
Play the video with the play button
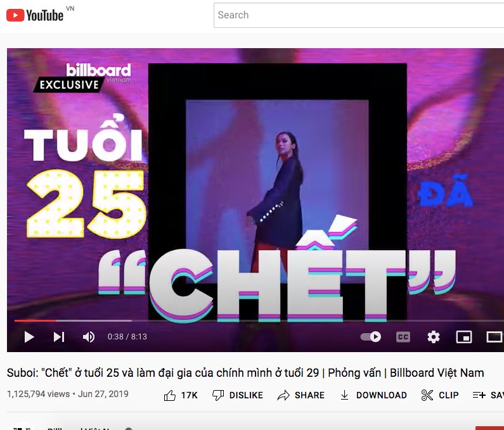point(29,337)
